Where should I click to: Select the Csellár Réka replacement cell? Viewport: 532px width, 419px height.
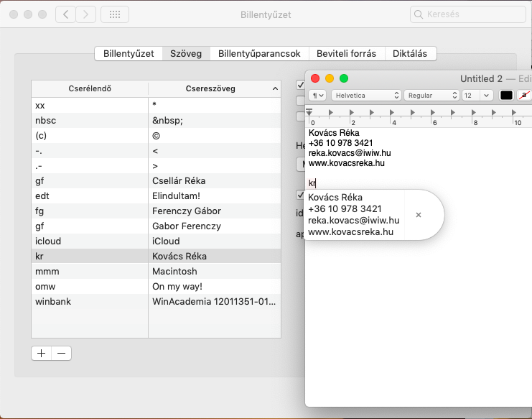click(x=215, y=181)
